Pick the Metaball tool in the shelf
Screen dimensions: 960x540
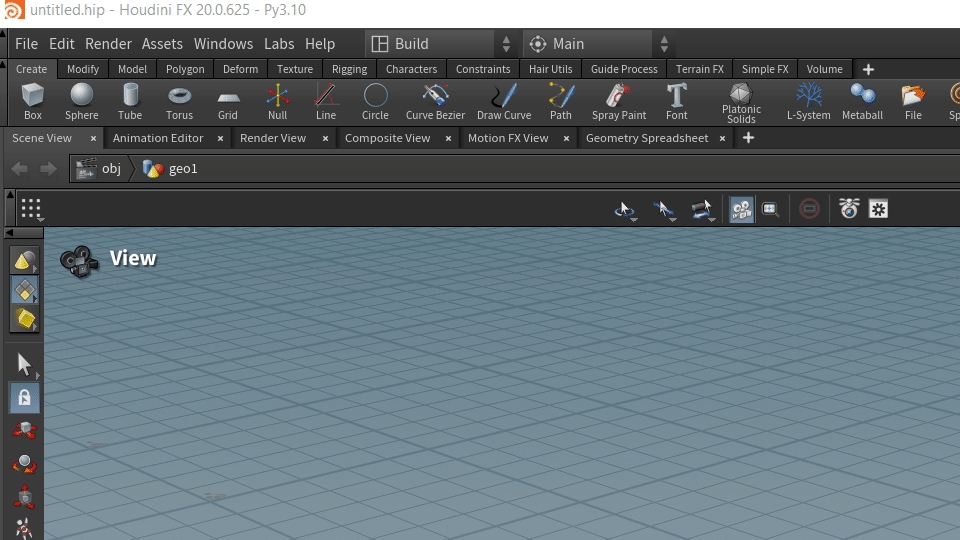[862, 102]
